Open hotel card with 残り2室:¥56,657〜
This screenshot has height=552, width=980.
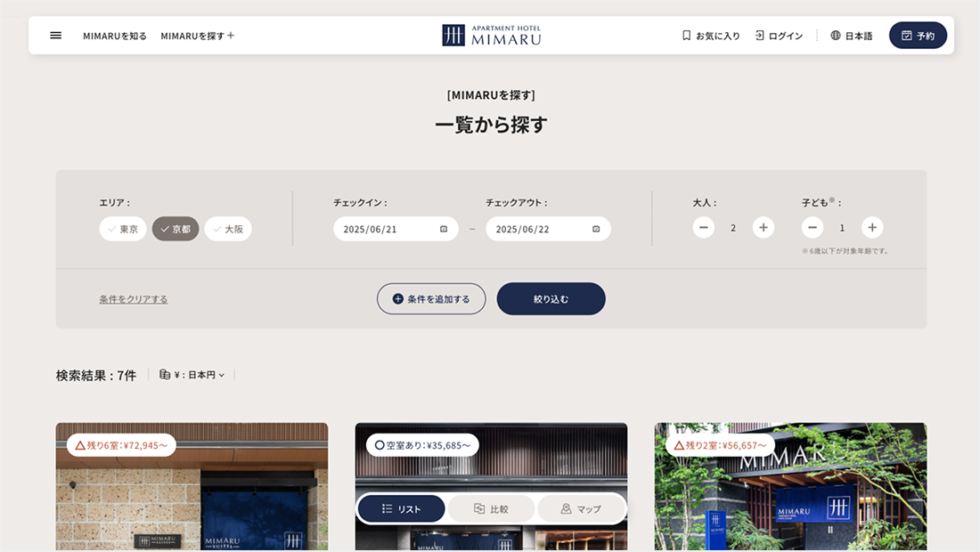(790, 486)
